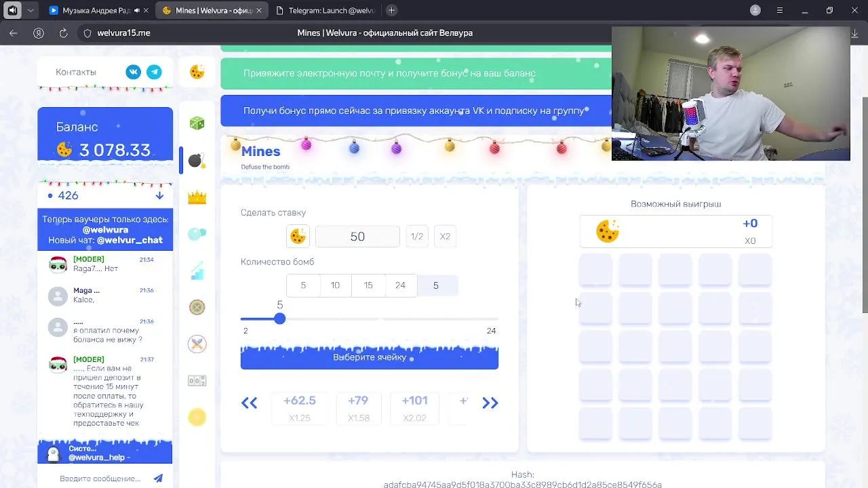868x488 pixels.
Task: Select the Mines bomb game icon
Action: coord(197,161)
